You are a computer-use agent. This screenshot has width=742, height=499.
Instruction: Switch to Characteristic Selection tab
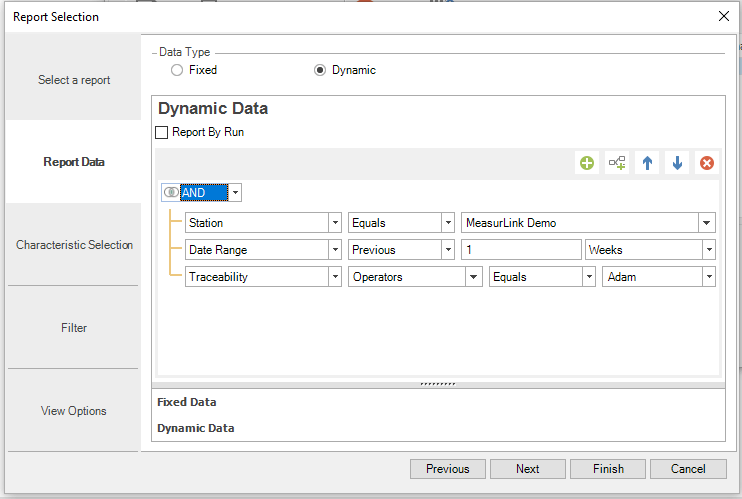coord(74,245)
